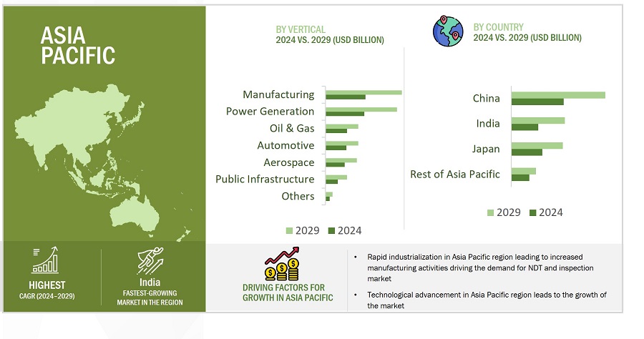Viewport: 644px width, 339px height.
Task: Click the running figure icon above India
Action: point(150,261)
